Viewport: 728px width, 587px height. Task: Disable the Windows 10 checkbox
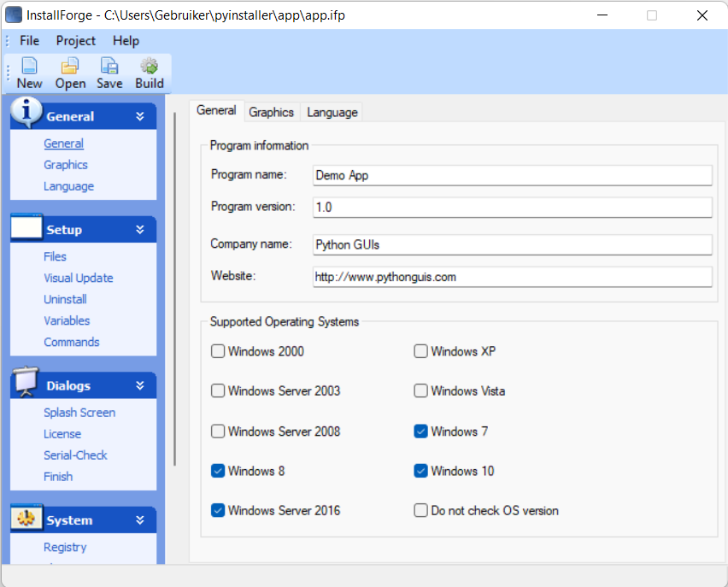(x=420, y=471)
